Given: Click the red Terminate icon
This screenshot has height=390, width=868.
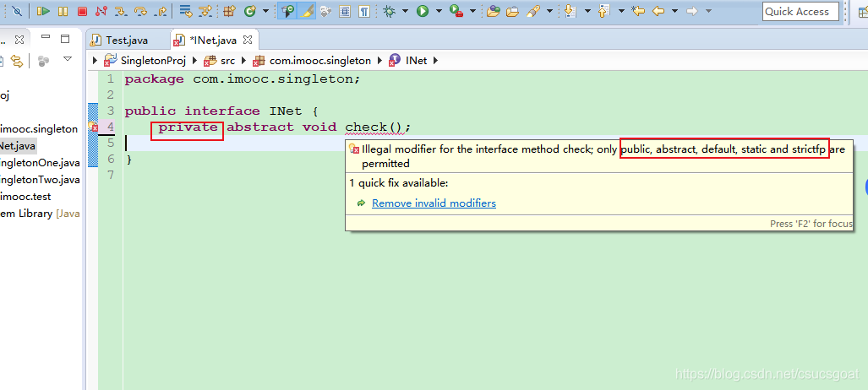Looking at the screenshot, I should (x=82, y=11).
